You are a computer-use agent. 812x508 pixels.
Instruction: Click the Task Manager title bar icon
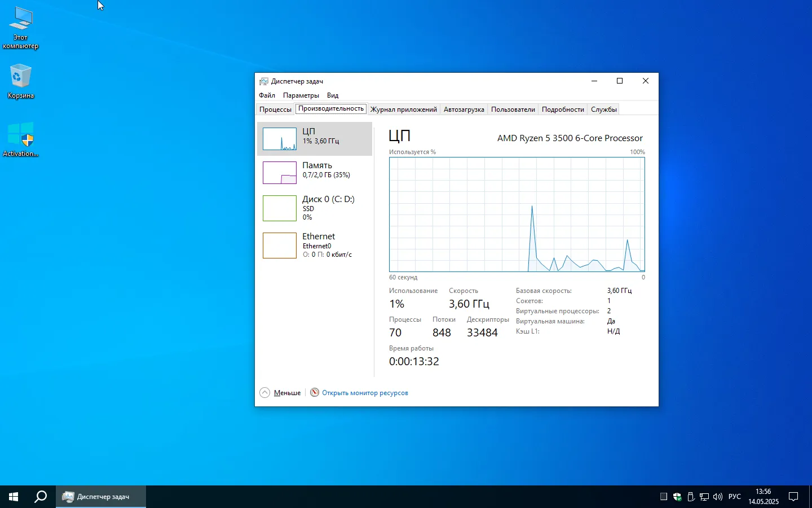click(264, 81)
